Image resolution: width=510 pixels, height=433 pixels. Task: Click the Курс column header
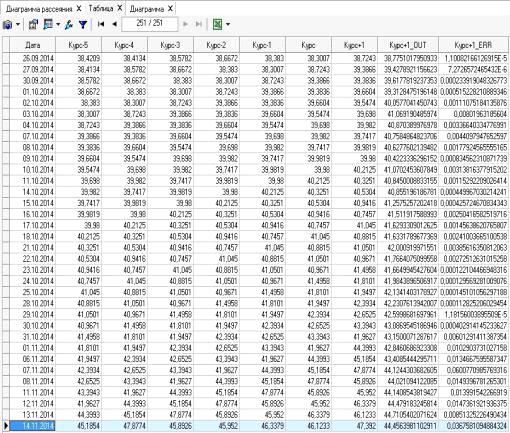(308, 45)
